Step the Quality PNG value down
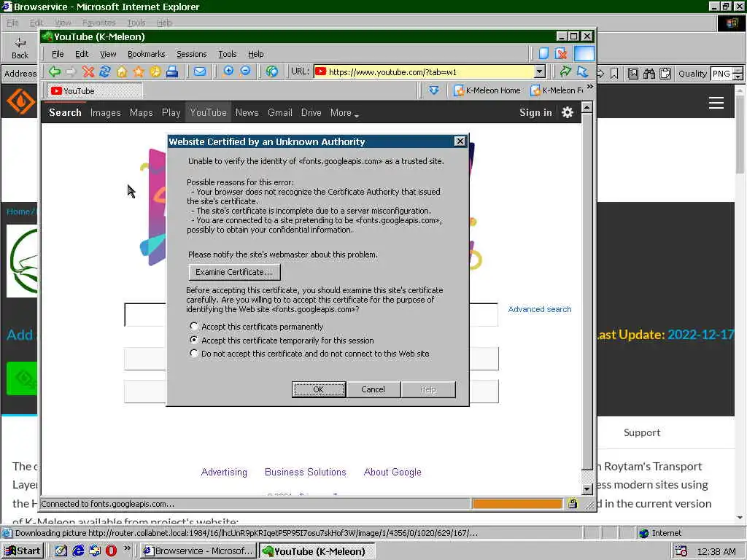747x560 pixels. tap(738, 77)
